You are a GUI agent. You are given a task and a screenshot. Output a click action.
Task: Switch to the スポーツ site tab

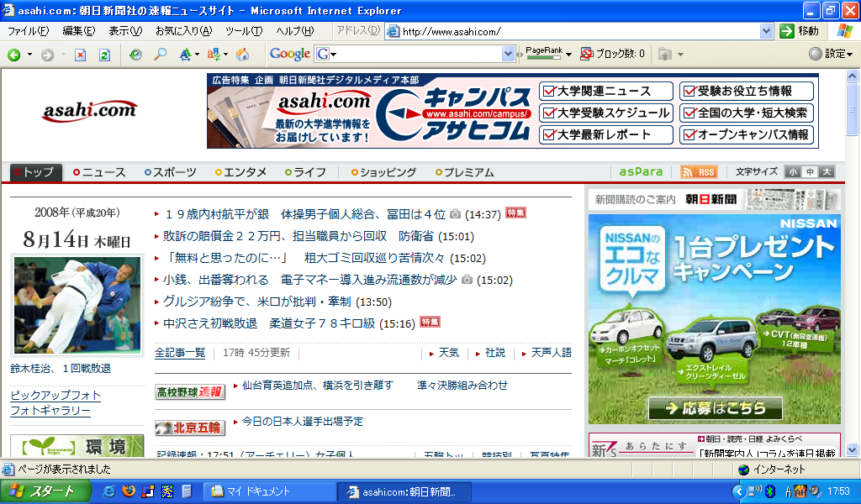click(171, 172)
